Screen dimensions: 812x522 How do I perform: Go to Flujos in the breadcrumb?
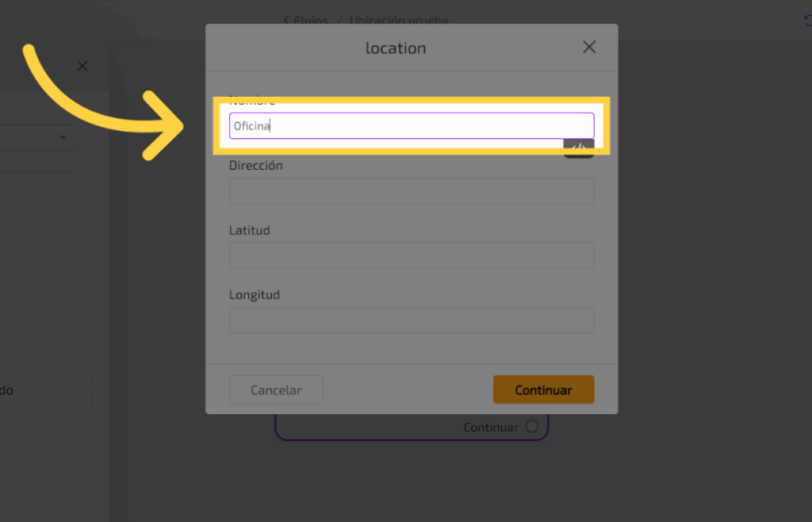311,21
